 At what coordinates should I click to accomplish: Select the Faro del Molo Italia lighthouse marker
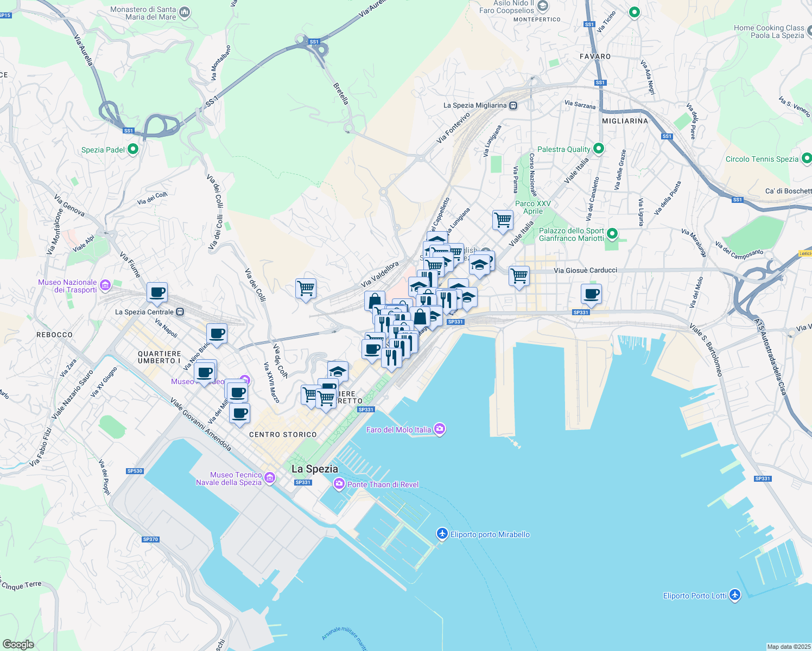click(x=440, y=429)
